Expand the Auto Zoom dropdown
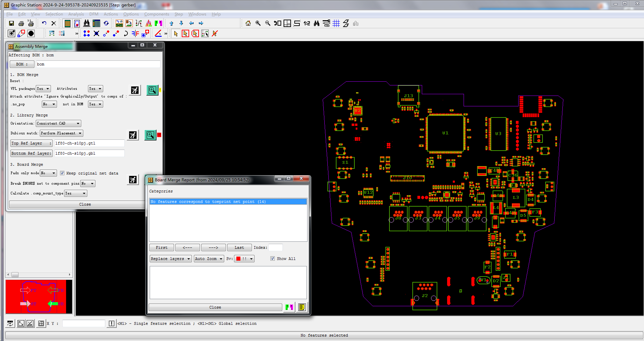This screenshot has width=644, height=341. pos(209,259)
